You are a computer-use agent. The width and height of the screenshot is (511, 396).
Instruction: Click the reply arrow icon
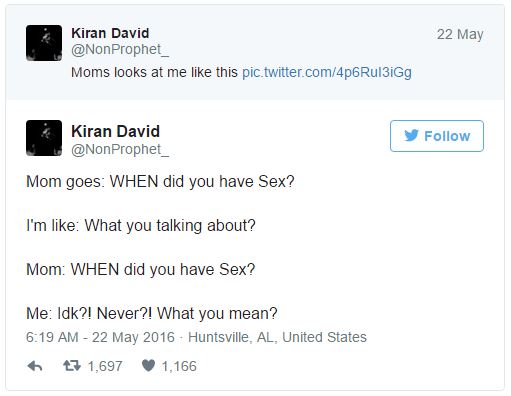click(35, 366)
